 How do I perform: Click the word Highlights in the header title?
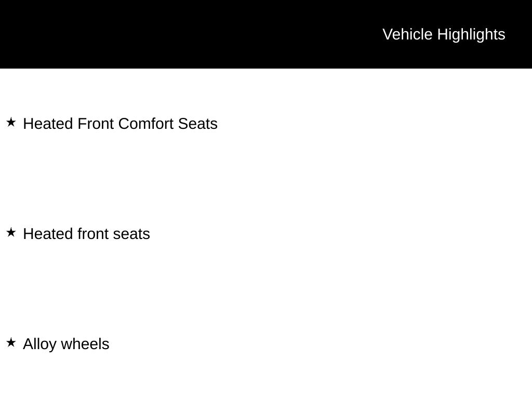pos(471,35)
